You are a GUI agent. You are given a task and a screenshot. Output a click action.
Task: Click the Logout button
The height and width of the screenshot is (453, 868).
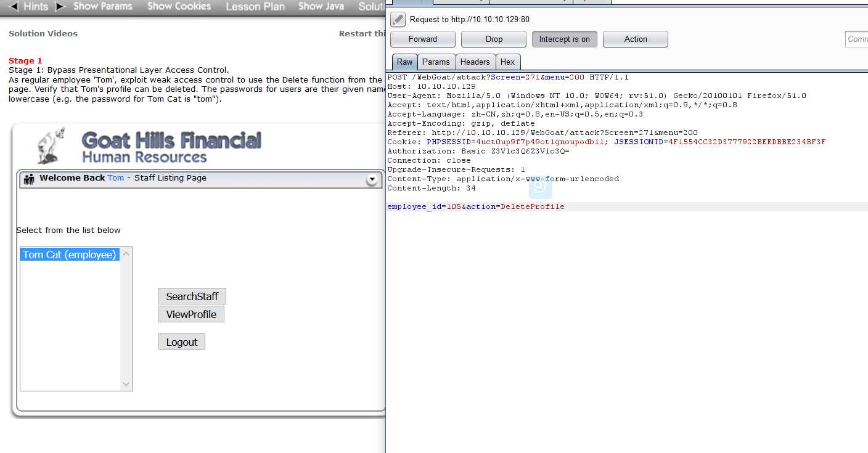point(182,342)
